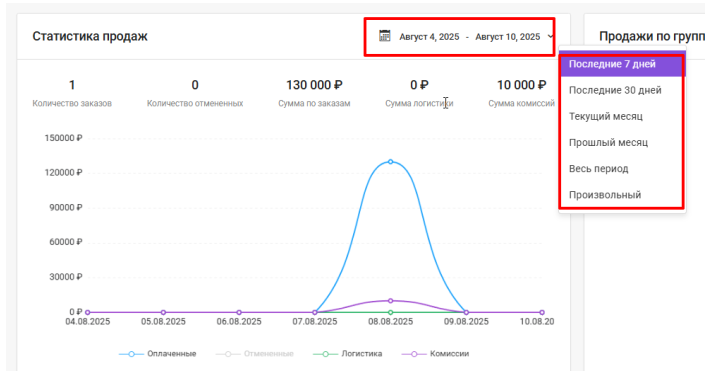Click the end date 'Август 10, 2025'
This screenshot has width=715, height=392.
tap(508, 37)
